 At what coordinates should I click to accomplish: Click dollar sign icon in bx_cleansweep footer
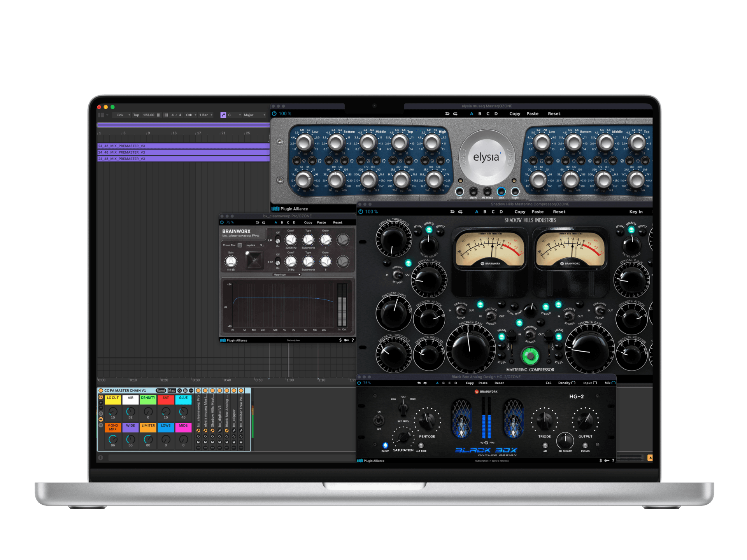[340, 340]
